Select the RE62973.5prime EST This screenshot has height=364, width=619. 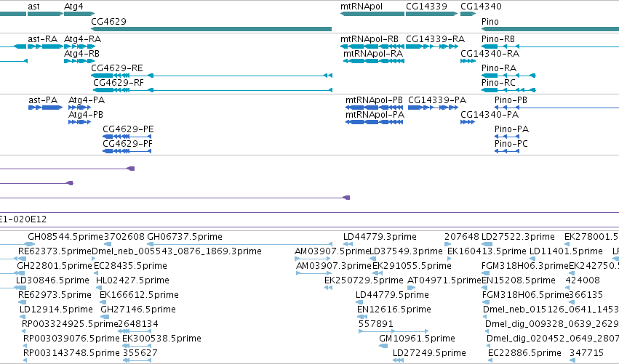(55, 295)
